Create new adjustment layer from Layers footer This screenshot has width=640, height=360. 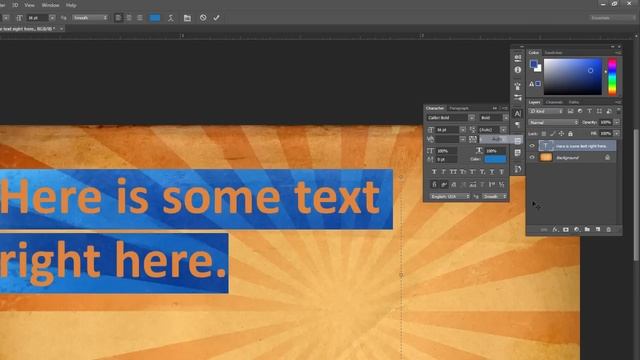576,230
